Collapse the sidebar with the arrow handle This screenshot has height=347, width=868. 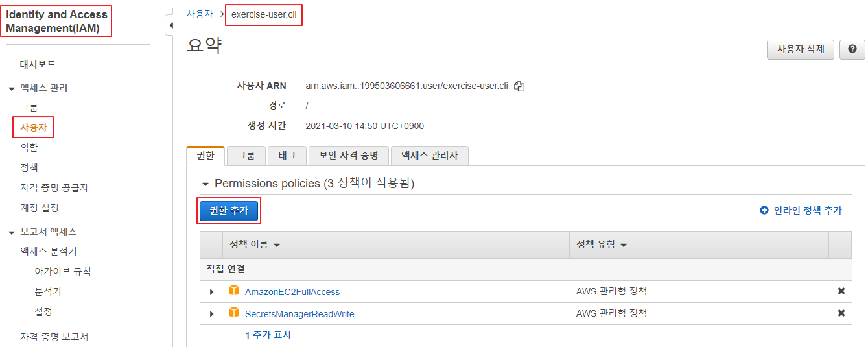pos(170,25)
